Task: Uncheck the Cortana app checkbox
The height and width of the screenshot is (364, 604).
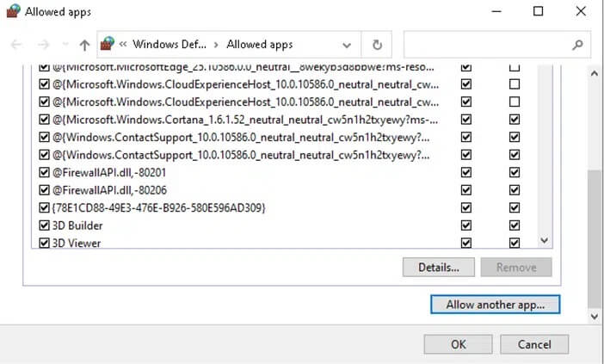Action: pyautogui.click(x=44, y=120)
